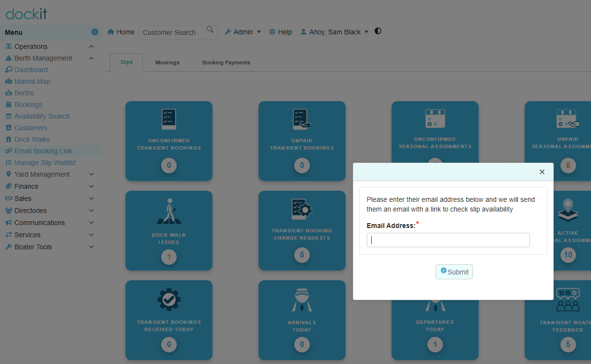Image resolution: width=591 pixels, height=364 pixels.
Task: Switch to the Moorings tab
Action: tap(167, 62)
